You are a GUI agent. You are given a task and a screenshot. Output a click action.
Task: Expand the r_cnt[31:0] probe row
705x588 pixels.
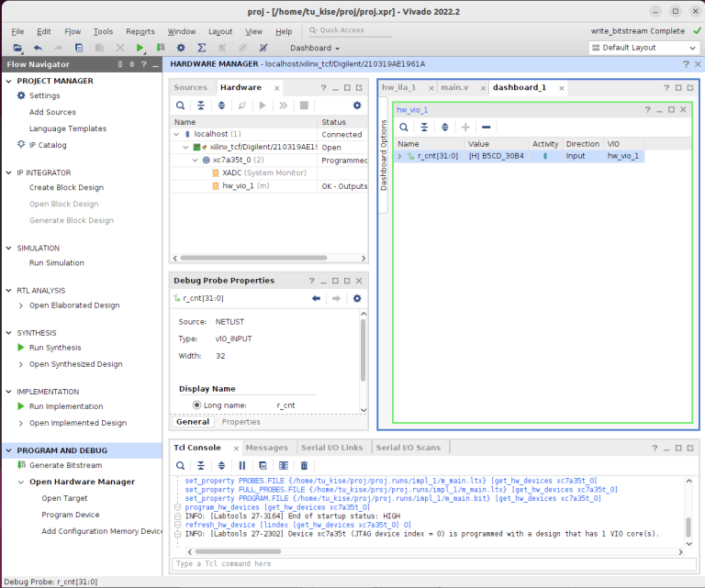[x=399, y=157]
